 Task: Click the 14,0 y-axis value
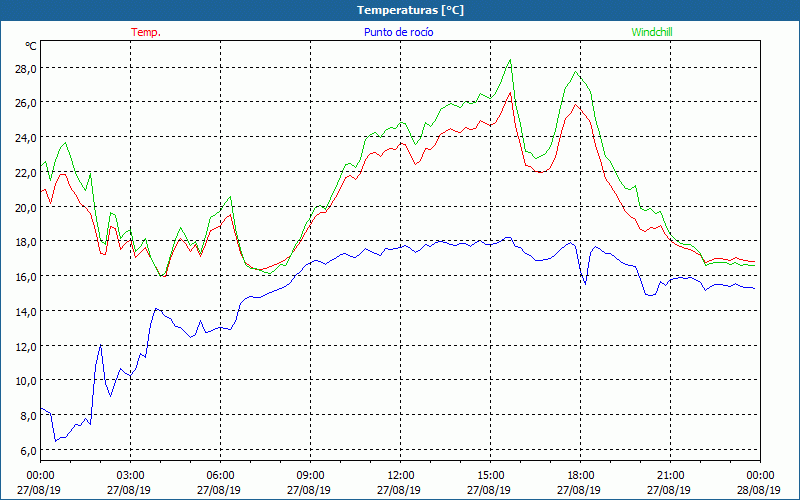click(26, 311)
